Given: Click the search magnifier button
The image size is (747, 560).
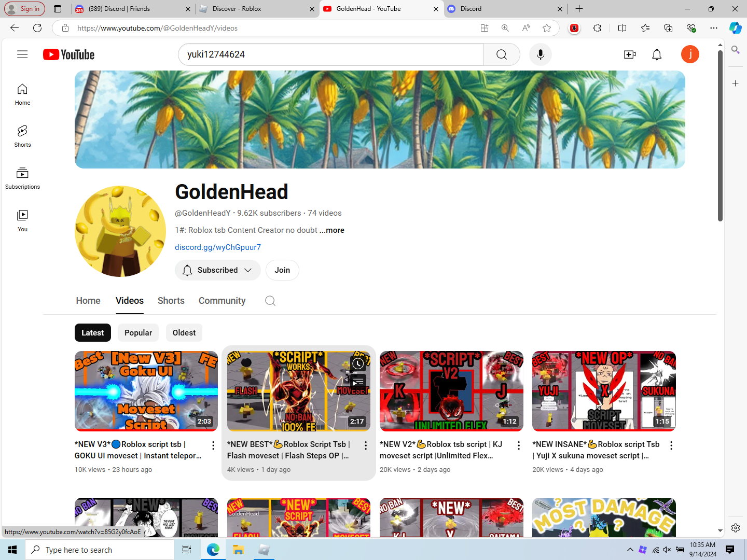Looking at the screenshot, I should click(502, 54).
